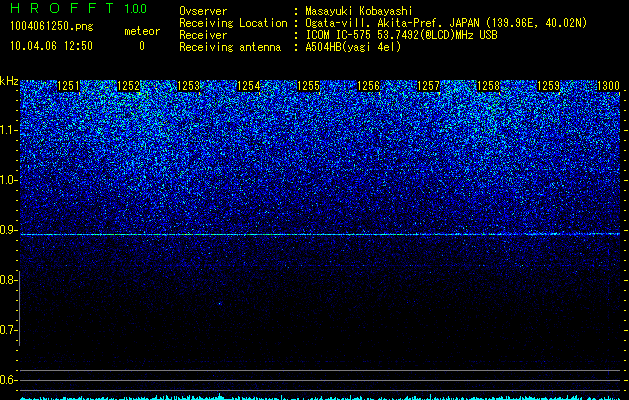The height and width of the screenshot is (400, 629).
Task: Click the Receiving antenna label
Action: point(230,47)
